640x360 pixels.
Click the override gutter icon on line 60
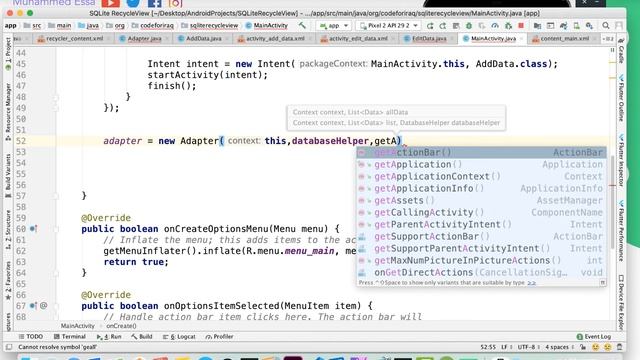pyautogui.click(x=33, y=229)
